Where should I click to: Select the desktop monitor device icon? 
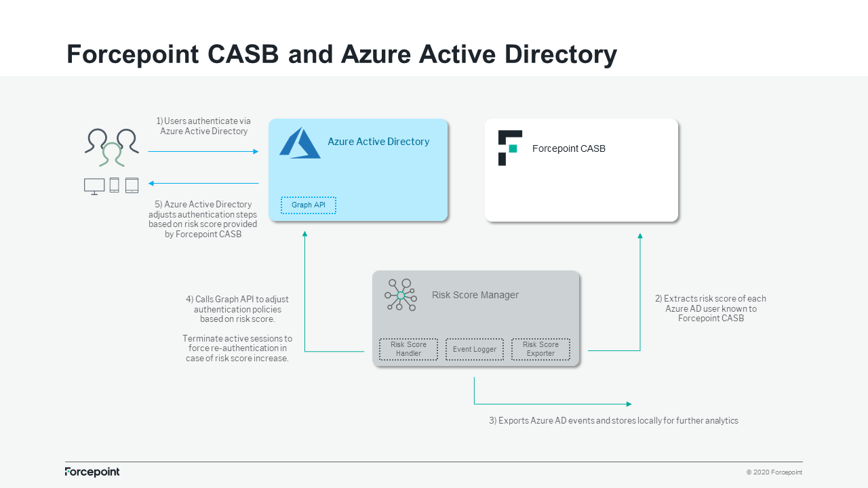pos(94,184)
